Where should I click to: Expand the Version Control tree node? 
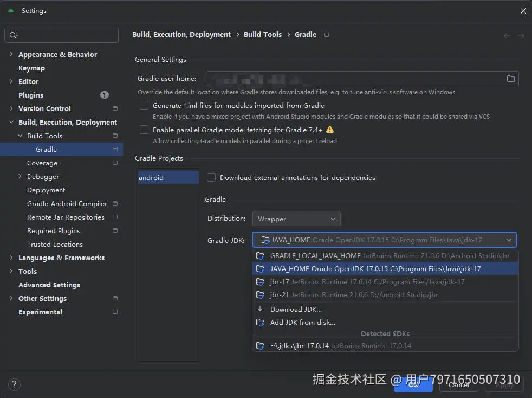[11, 108]
